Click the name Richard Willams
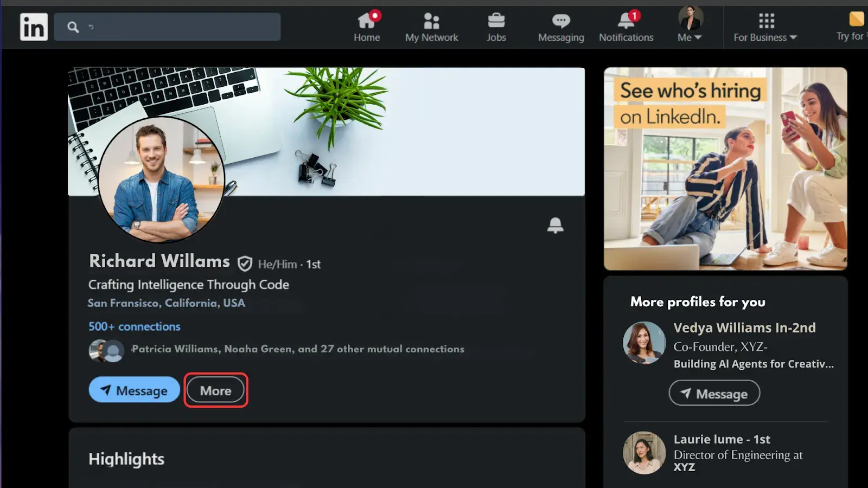 pos(159,261)
